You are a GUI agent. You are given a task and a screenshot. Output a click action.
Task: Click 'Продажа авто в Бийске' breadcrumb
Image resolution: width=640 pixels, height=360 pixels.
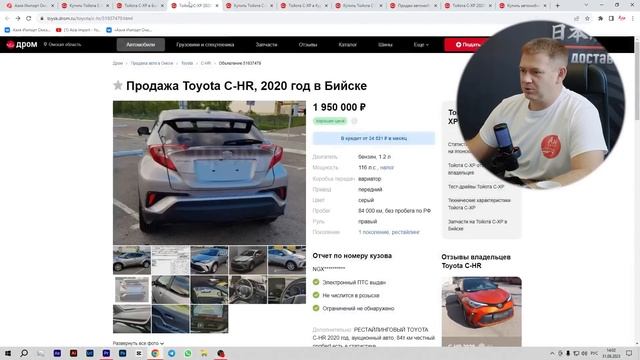pos(152,63)
